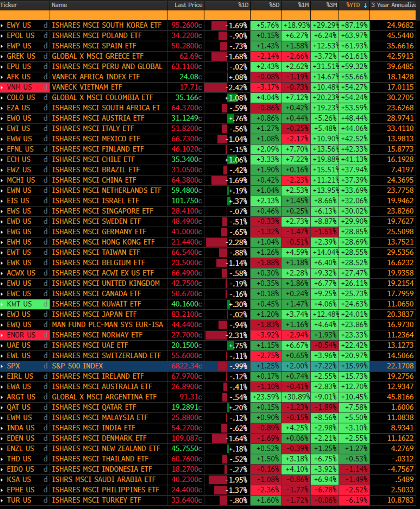Open ISHARES MSCI PHILIPPINES ETF name
This screenshot has height=509, width=420.
tap(106, 490)
